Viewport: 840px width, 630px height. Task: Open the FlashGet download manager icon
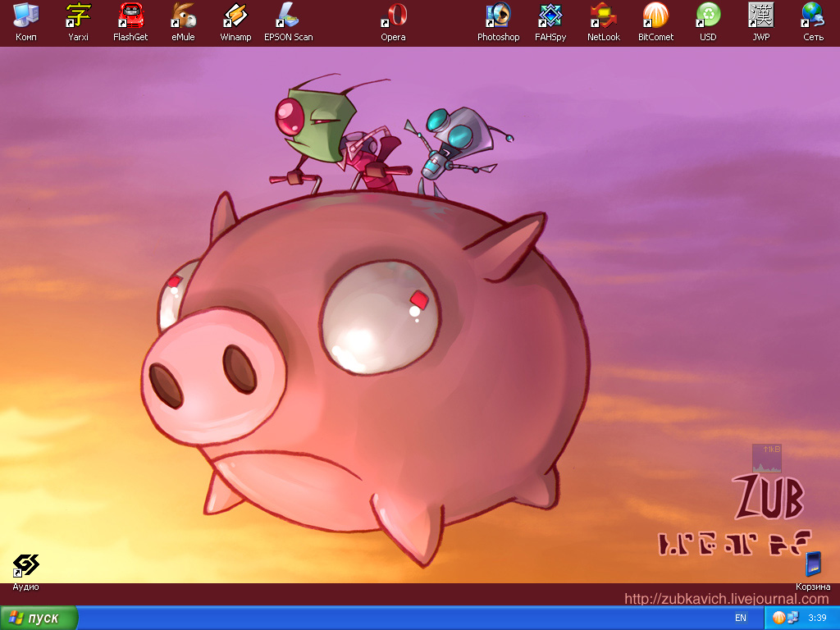(130, 16)
